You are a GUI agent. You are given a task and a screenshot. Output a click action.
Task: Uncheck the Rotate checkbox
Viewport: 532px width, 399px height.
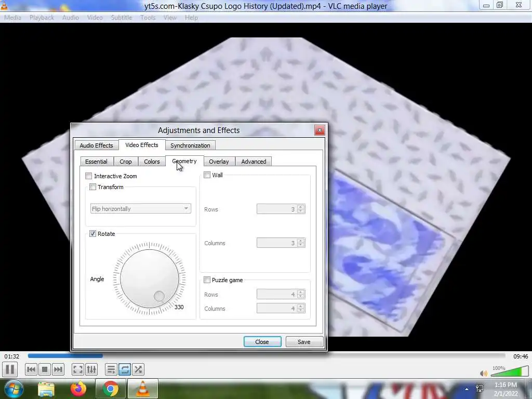tap(92, 233)
